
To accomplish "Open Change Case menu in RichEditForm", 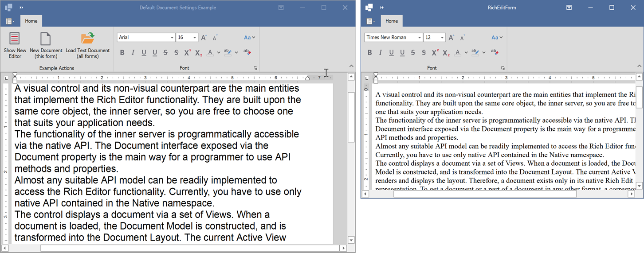I will [x=497, y=38].
